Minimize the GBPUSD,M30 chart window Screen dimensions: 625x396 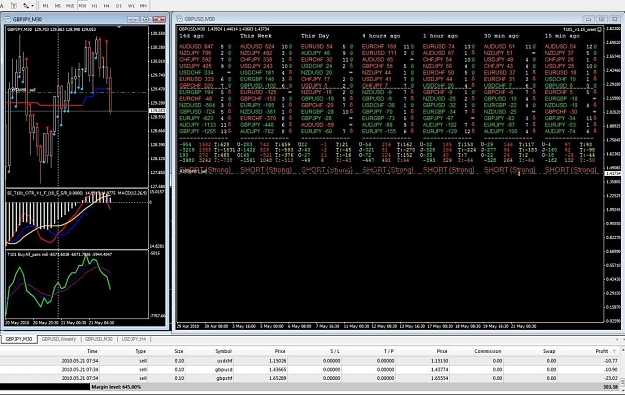589,19
